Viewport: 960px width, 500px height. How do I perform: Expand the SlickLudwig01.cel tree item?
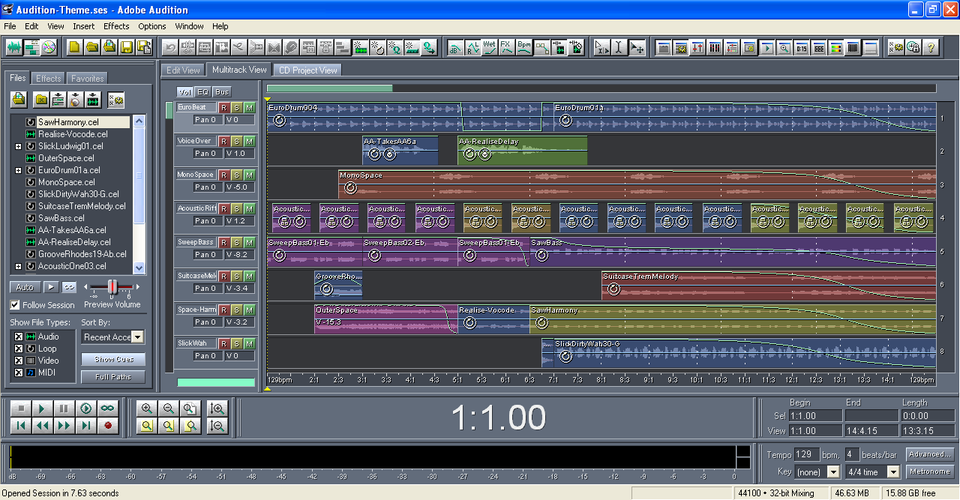[18, 146]
